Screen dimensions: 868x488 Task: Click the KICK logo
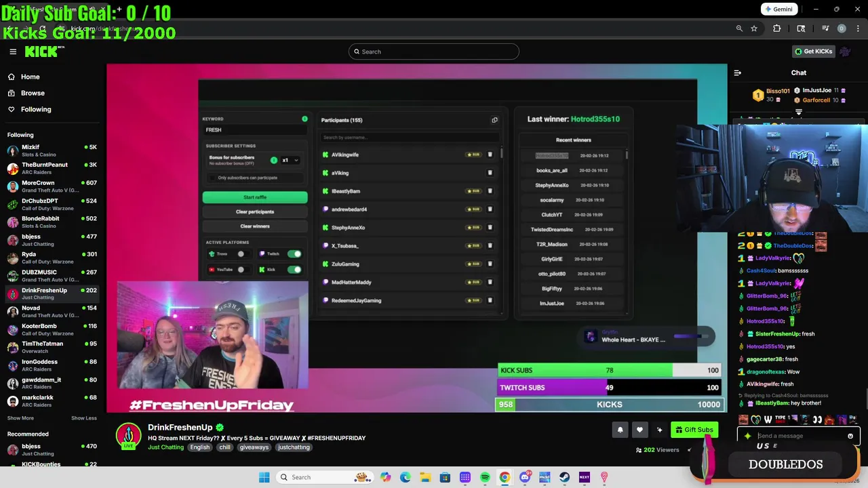tap(45, 52)
